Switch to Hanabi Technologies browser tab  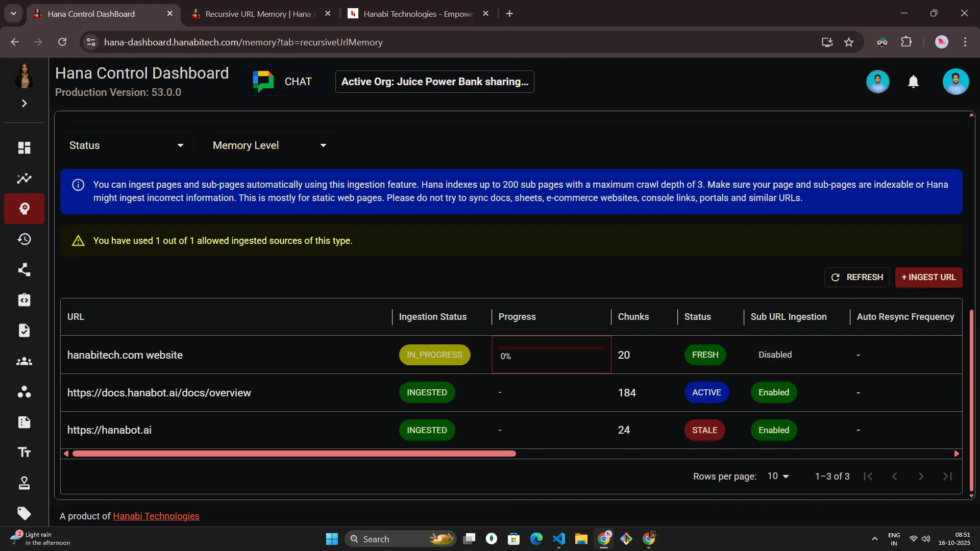(x=418, y=14)
